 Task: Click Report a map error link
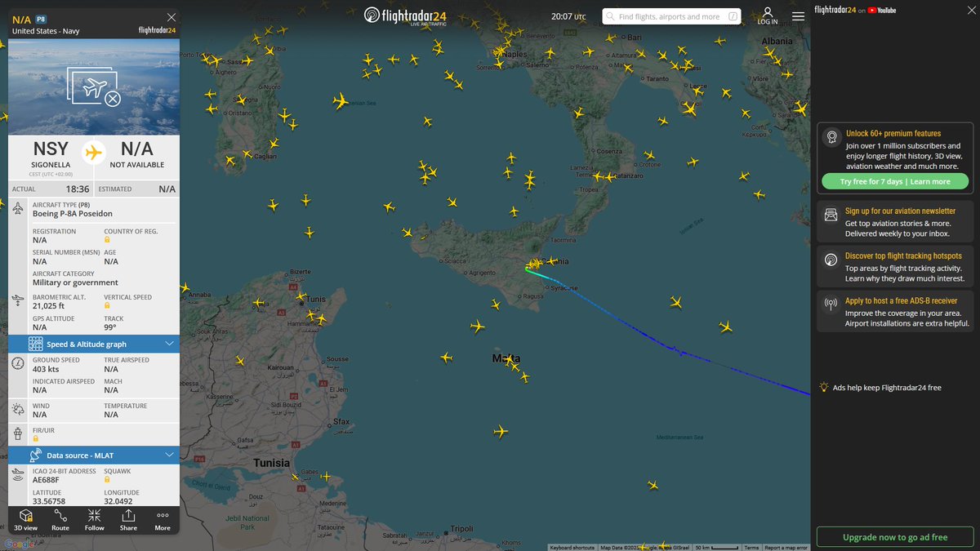pyautogui.click(x=786, y=548)
